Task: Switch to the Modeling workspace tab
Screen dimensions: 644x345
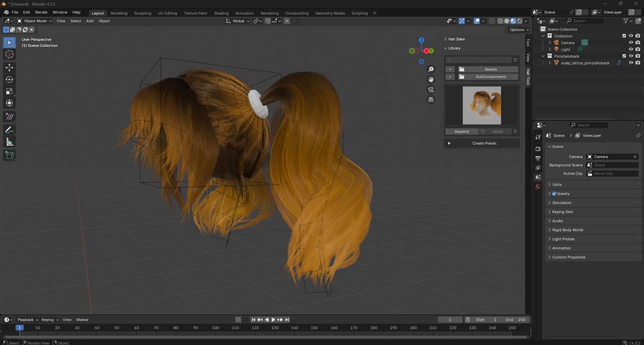Action: (x=119, y=13)
